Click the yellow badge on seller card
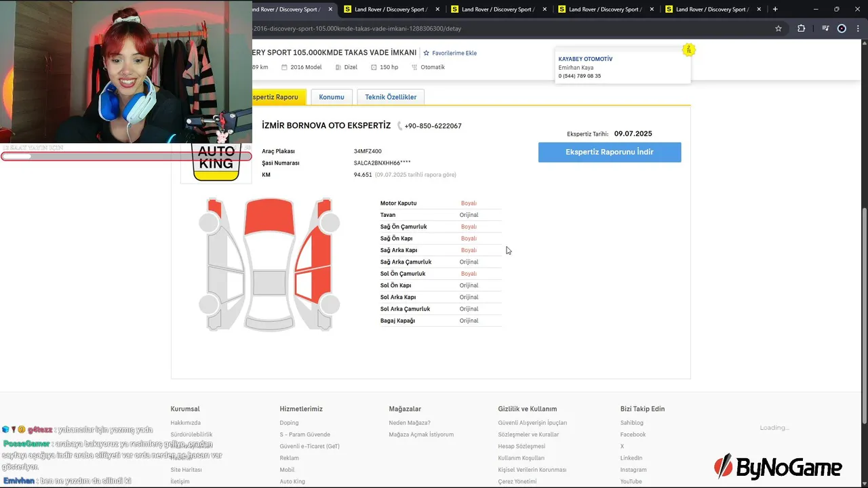Image resolution: width=868 pixels, height=488 pixels. (x=688, y=49)
